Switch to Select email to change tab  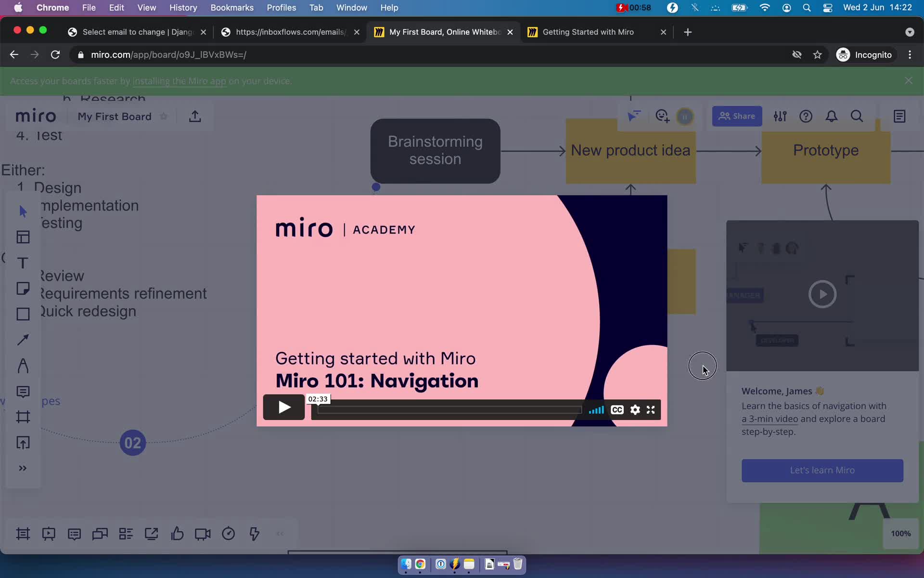[137, 32]
